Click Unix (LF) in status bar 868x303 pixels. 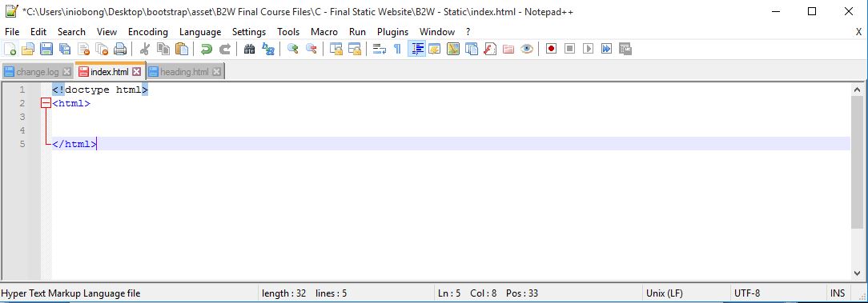click(x=665, y=293)
